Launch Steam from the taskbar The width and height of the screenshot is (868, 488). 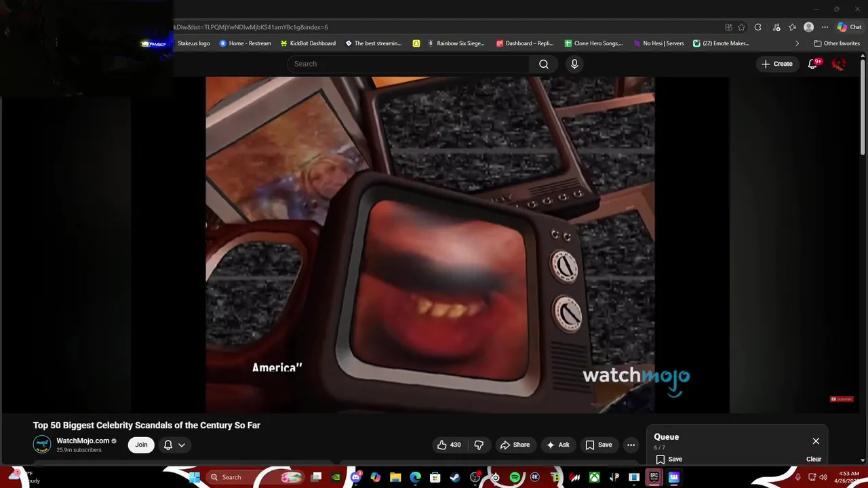click(455, 477)
